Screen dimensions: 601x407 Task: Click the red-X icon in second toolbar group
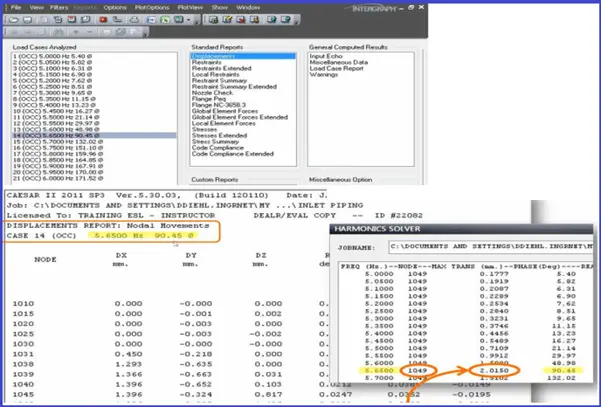(x=241, y=20)
